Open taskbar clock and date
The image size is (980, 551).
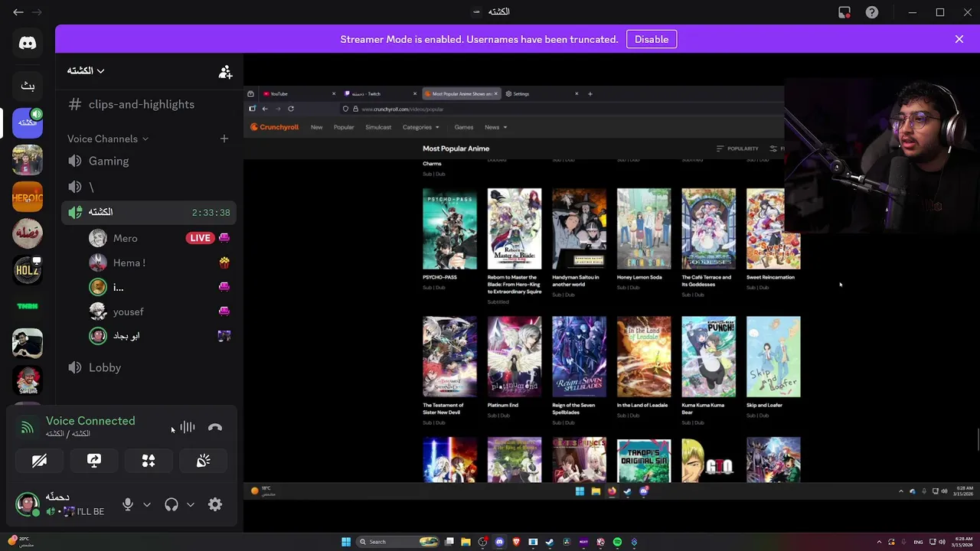tap(961, 542)
